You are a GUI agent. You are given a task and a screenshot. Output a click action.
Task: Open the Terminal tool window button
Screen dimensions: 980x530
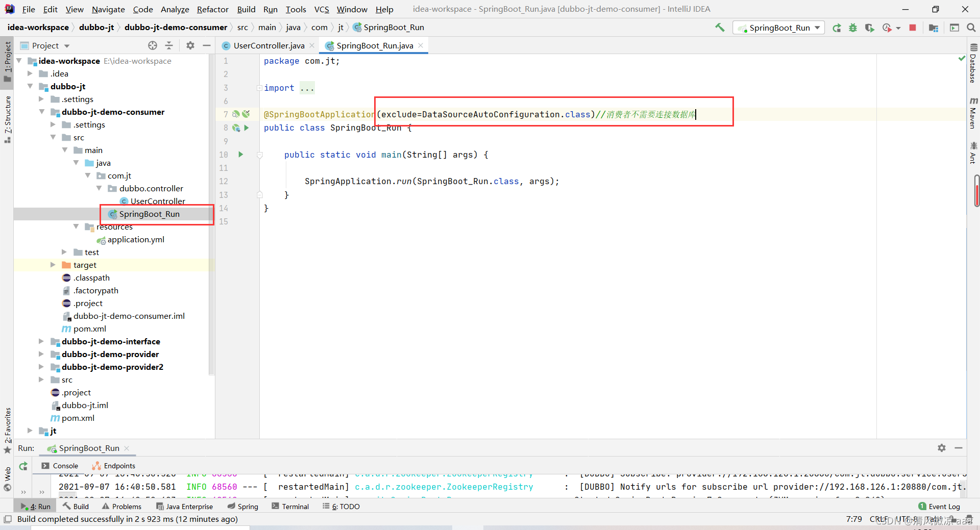pyautogui.click(x=290, y=507)
